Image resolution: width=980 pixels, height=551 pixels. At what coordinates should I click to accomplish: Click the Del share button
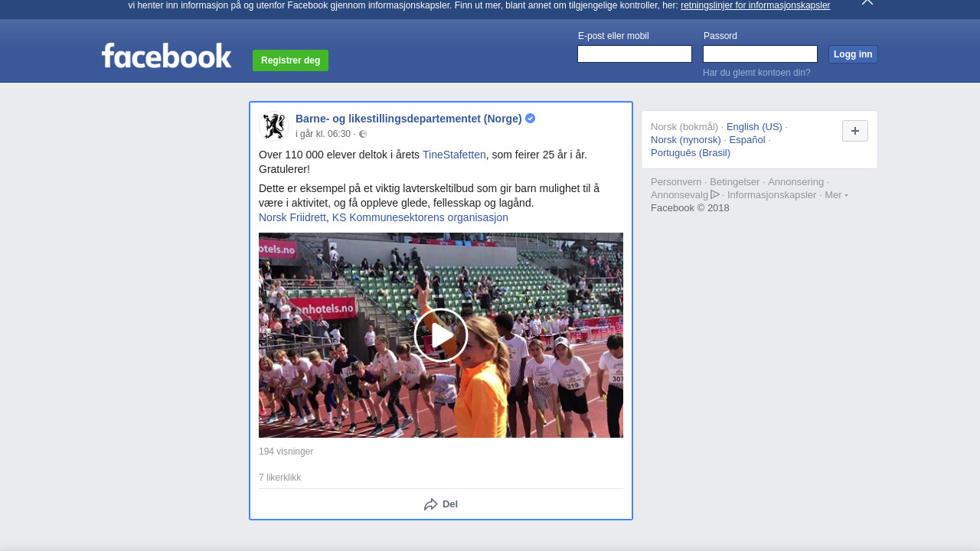coord(441,504)
